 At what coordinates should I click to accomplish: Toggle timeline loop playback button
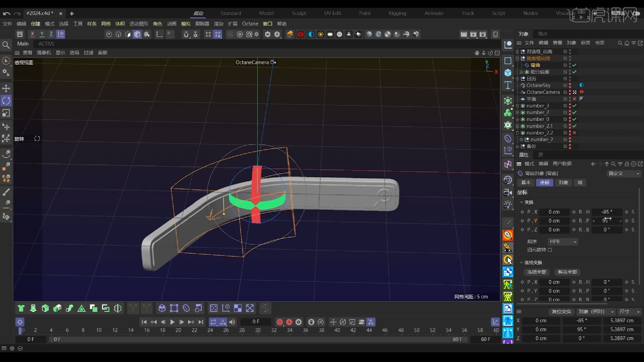213,322
